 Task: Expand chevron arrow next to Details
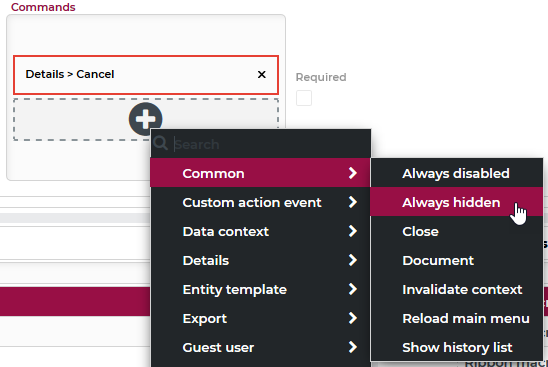point(353,260)
